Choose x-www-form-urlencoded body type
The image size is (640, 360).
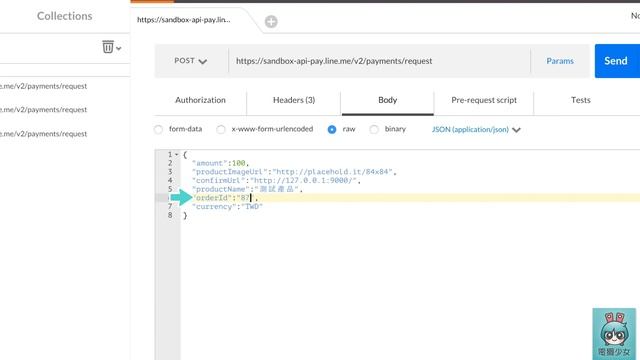tap(221, 129)
